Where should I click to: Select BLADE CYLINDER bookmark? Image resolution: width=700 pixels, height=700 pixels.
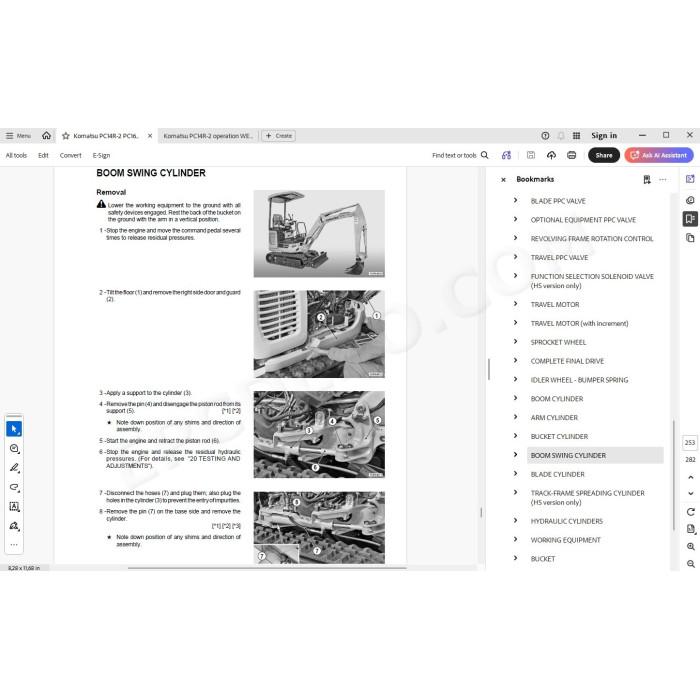click(x=558, y=474)
